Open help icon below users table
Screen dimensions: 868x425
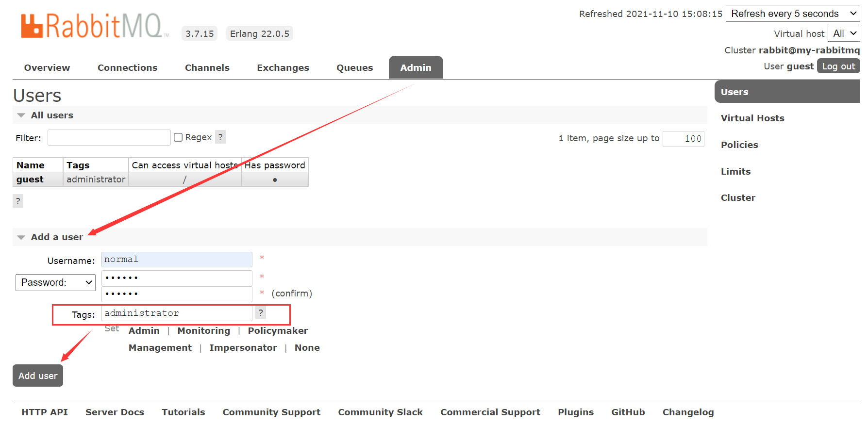[x=18, y=201]
